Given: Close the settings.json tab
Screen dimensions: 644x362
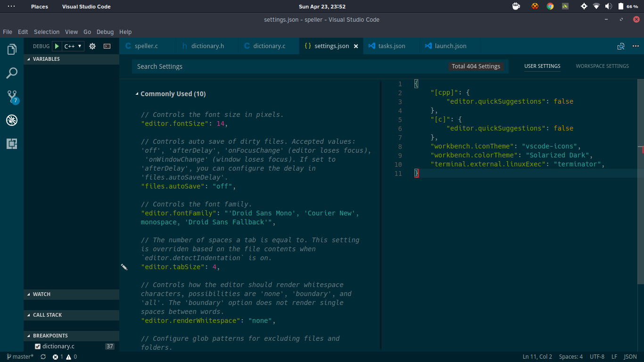Looking at the screenshot, I should click(356, 46).
